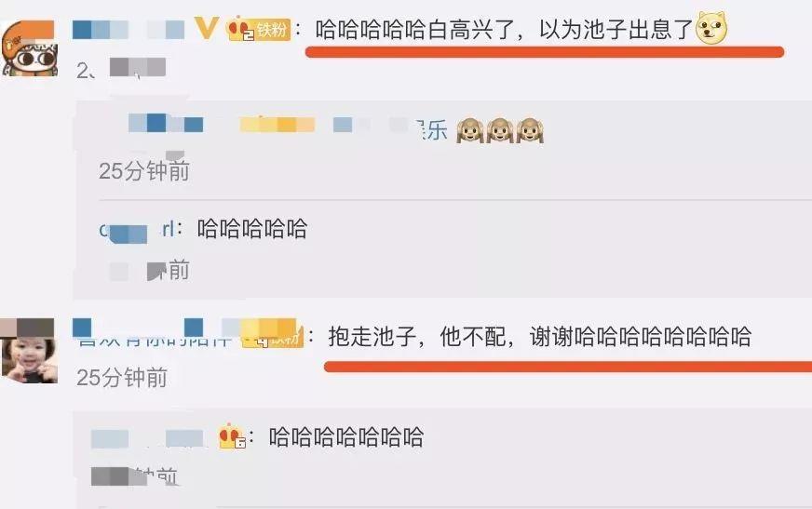The height and width of the screenshot is (509, 812).
Task: Click the yellow fan badge before 抱走池子
Action: tap(273, 334)
